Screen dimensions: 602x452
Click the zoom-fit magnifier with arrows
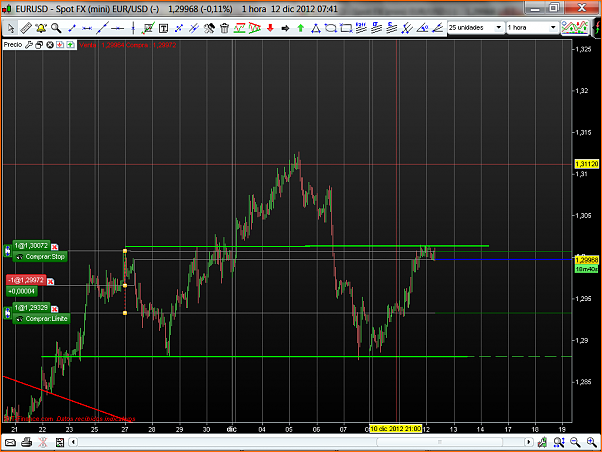[559, 443]
